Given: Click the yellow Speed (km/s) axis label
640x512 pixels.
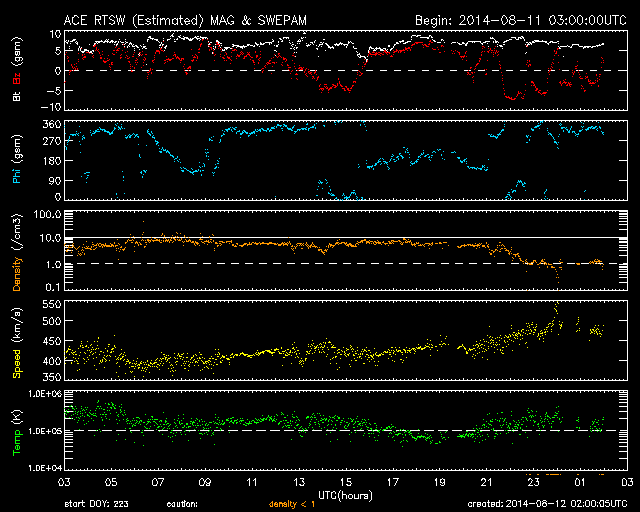Looking at the screenshot, I should [17, 343].
